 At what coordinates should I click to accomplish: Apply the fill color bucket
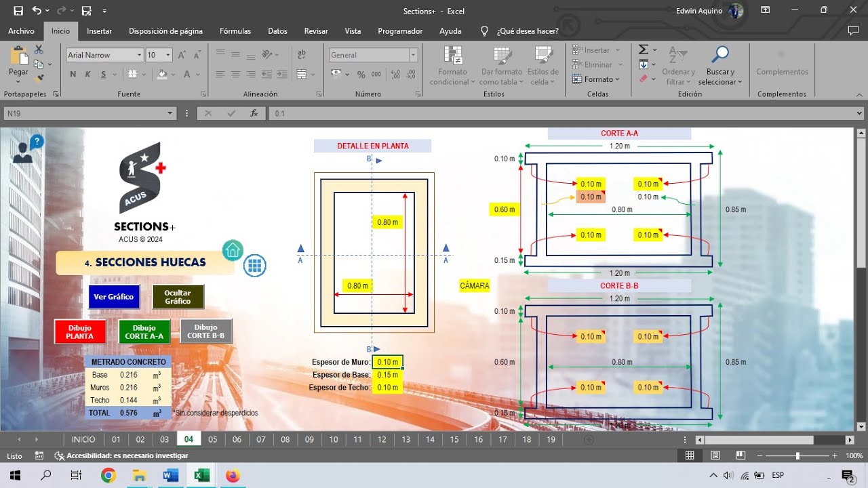(x=162, y=75)
